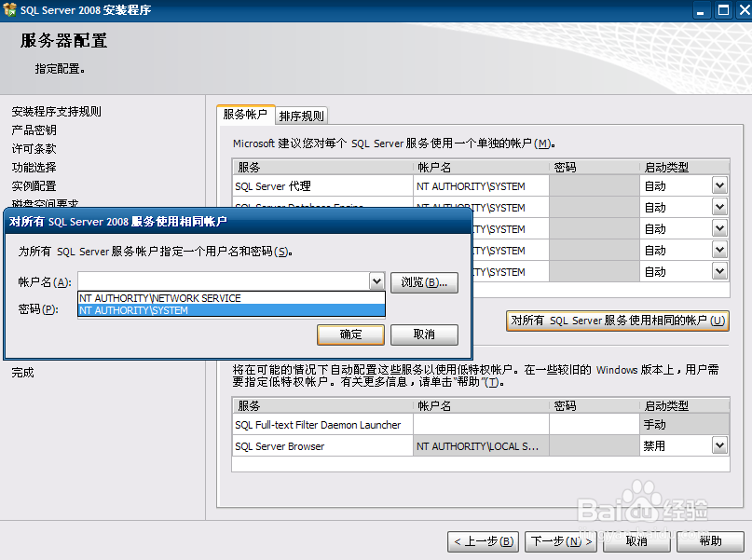Click password cell for SQL Server 代理

(x=595, y=186)
